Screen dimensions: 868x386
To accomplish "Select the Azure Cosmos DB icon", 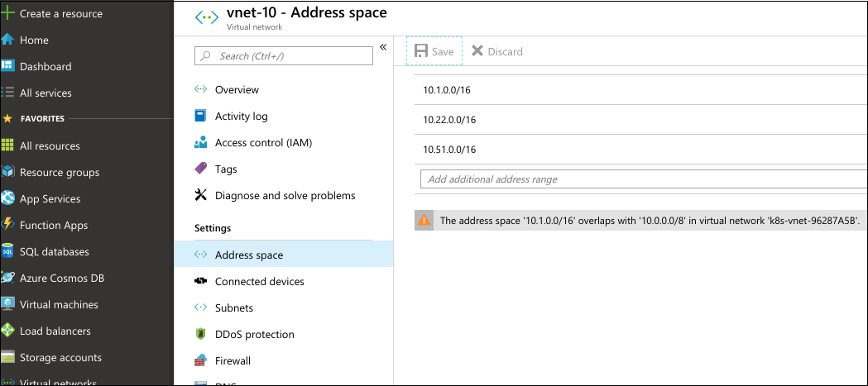I will click(x=8, y=278).
